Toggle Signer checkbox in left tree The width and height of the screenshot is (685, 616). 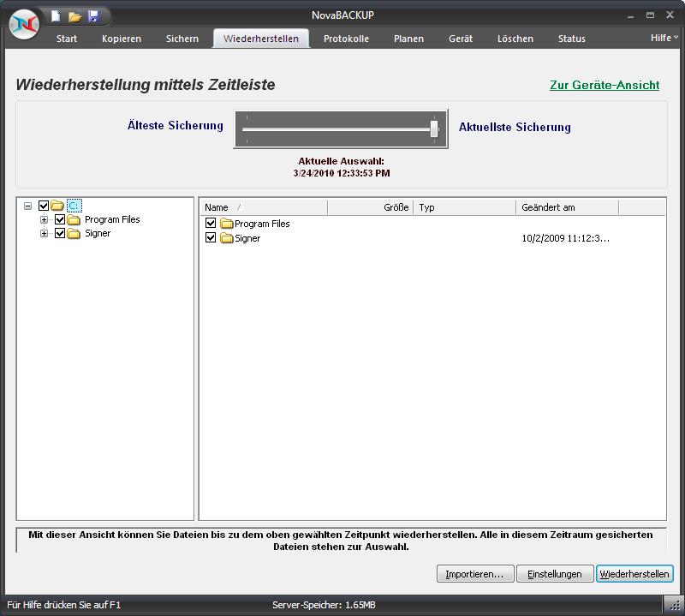60,233
